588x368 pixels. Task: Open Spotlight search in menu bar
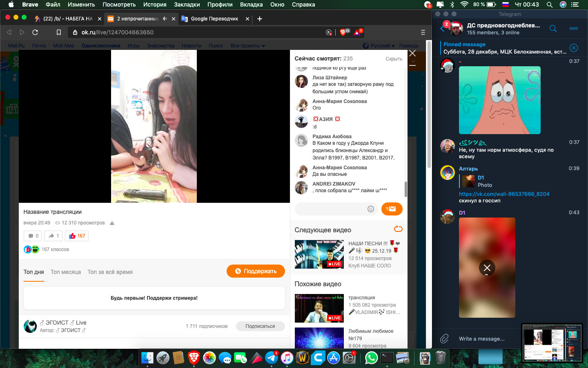point(550,4)
